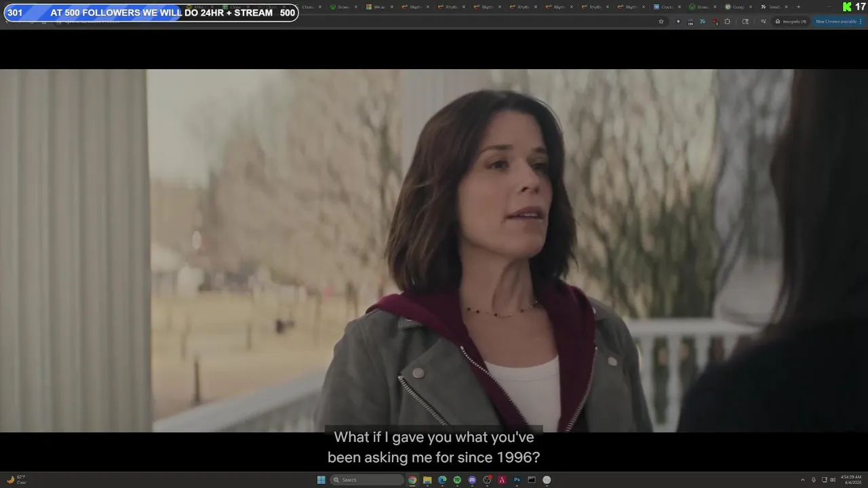
Task: Open the Incognito (4) profile indicator
Action: (791, 22)
